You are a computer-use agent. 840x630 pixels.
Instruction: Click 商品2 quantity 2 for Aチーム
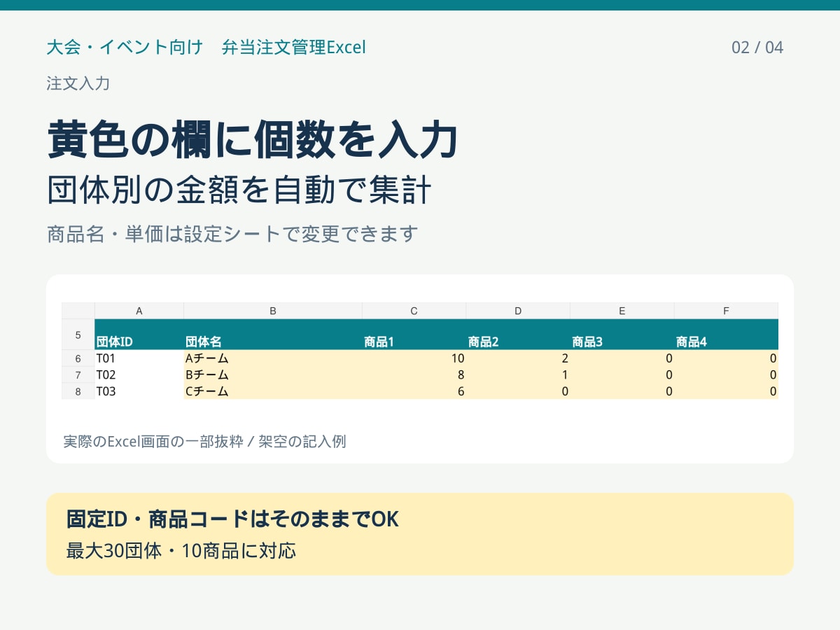point(518,358)
